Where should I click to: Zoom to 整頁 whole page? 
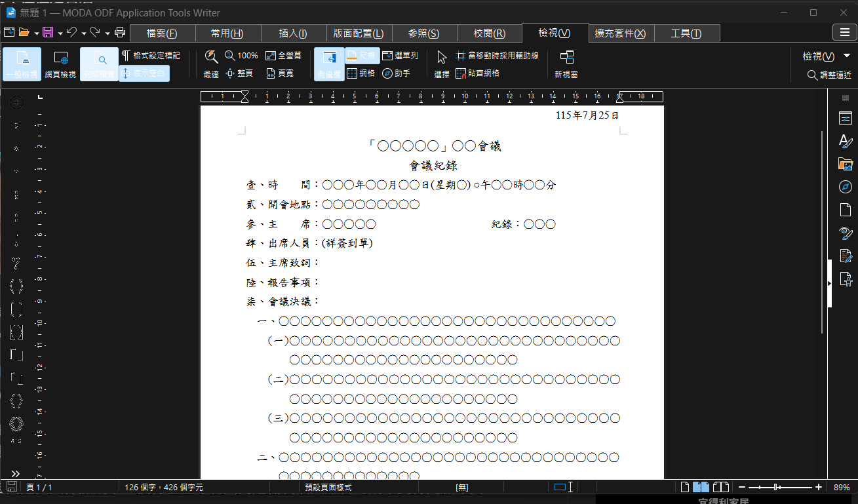pyautogui.click(x=239, y=73)
